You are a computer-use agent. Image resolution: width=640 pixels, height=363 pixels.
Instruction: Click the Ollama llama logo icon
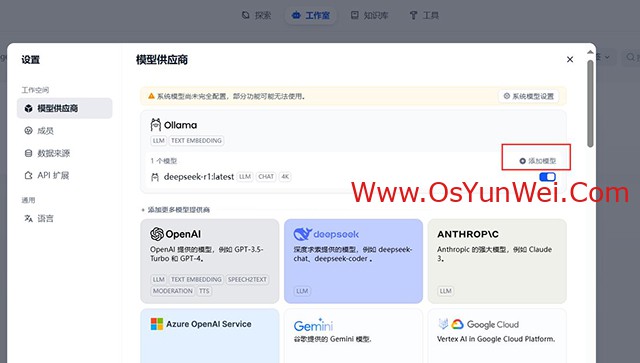click(x=156, y=125)
